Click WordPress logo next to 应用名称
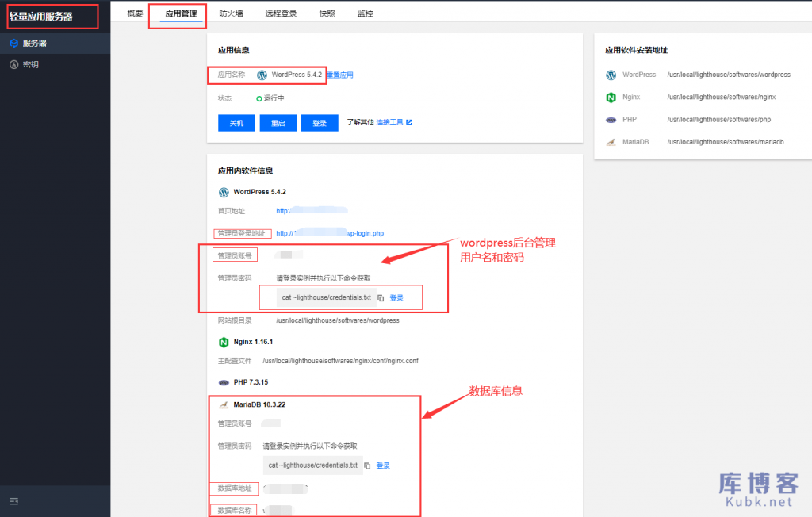This screenshot has width=812, height=517. coord(262,75)
